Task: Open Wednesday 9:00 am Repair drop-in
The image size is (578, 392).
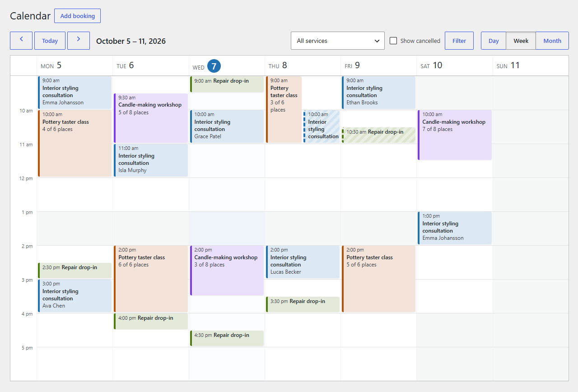Action: [x=227, y=84]
